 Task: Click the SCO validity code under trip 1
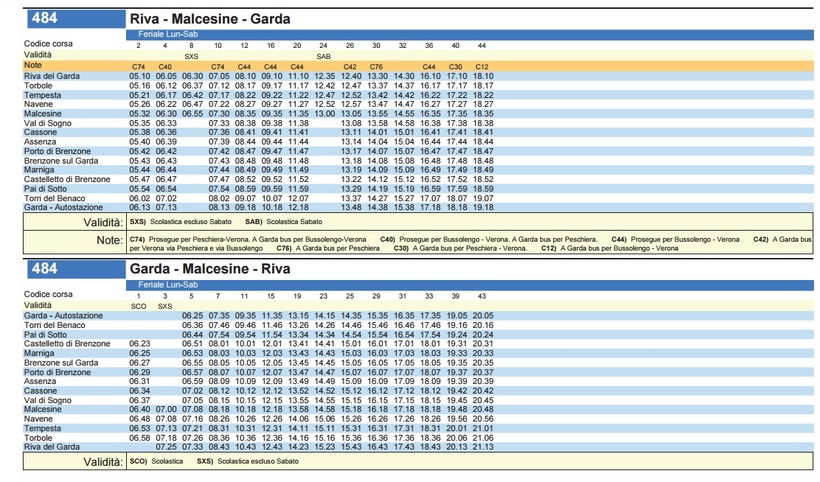click(139, 306)
